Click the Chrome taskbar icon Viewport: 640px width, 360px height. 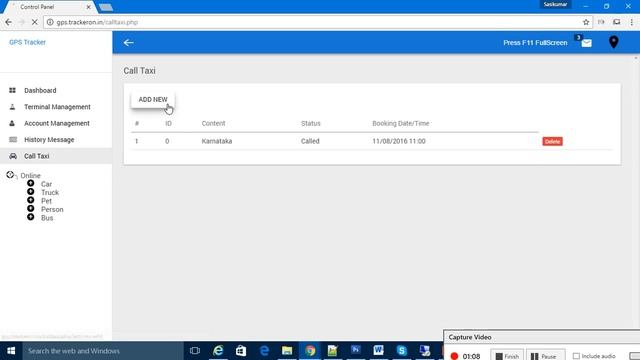pyautogui.click(x=310, y=351)
